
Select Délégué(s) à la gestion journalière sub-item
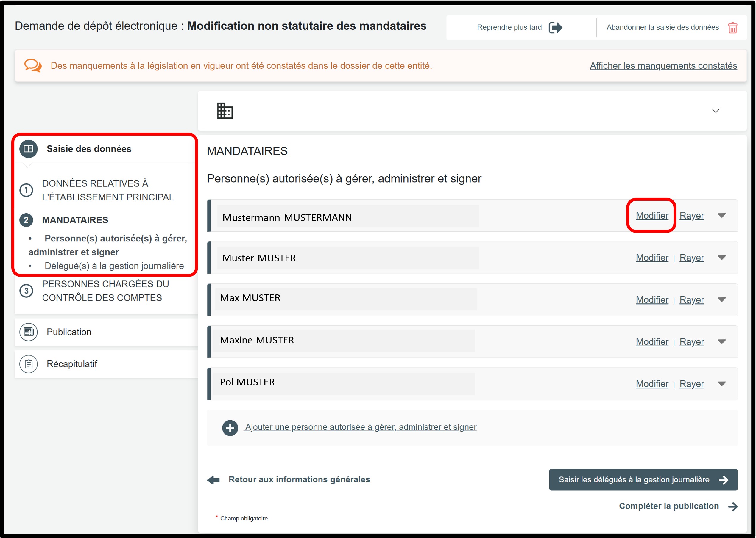(x=114, y=266)
